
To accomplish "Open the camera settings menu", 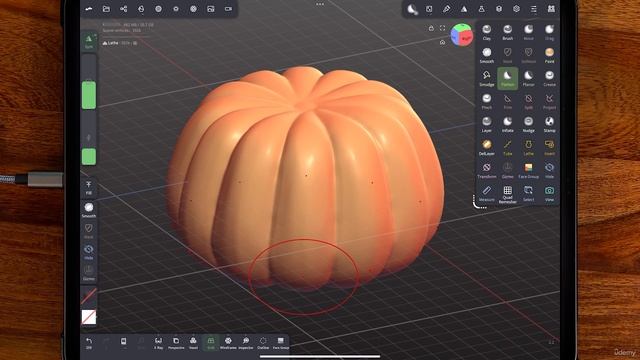I will click(228, 9).
